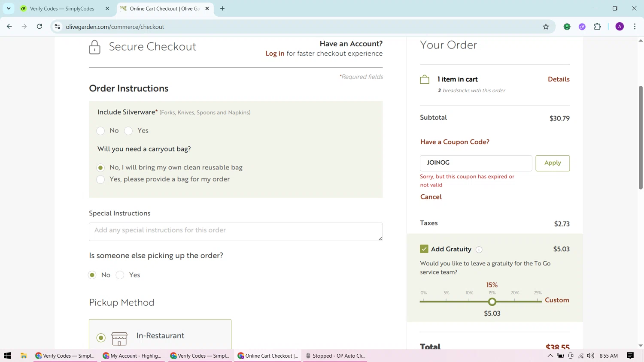
Task: Click the browser back arrow
Action: (9, 27)
